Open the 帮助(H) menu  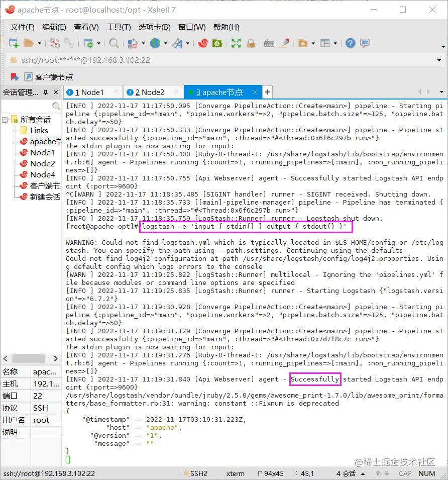227,27
